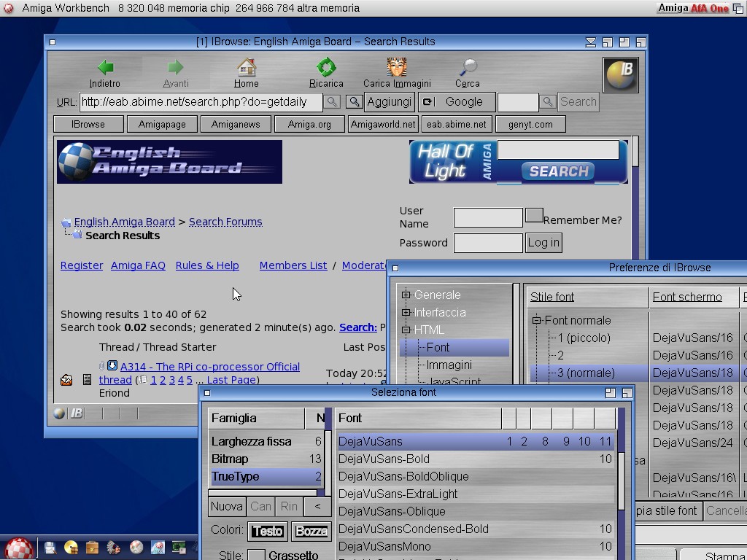747x560 pixels.
Task: Collapse the Font normale tree node
Action: 536,321
